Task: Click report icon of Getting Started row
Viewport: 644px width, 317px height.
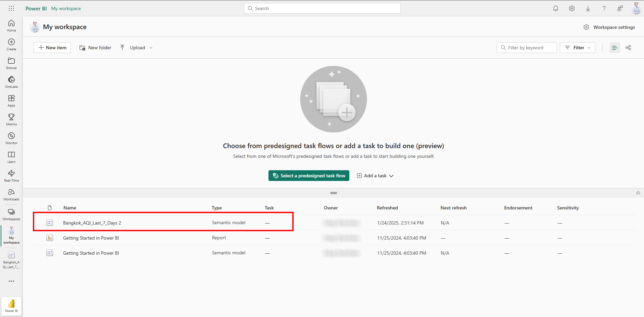Action: pos(50,238)
